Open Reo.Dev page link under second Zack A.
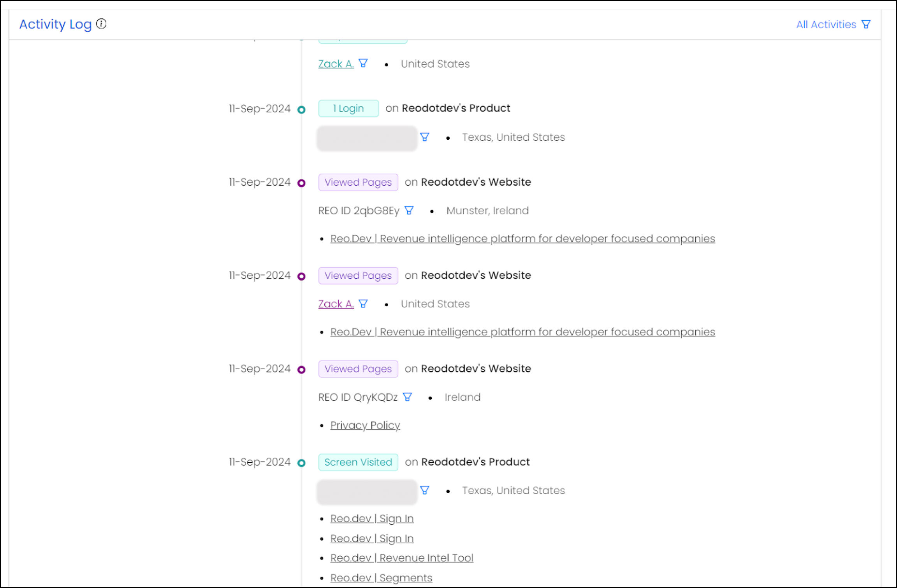 [522, 332]
